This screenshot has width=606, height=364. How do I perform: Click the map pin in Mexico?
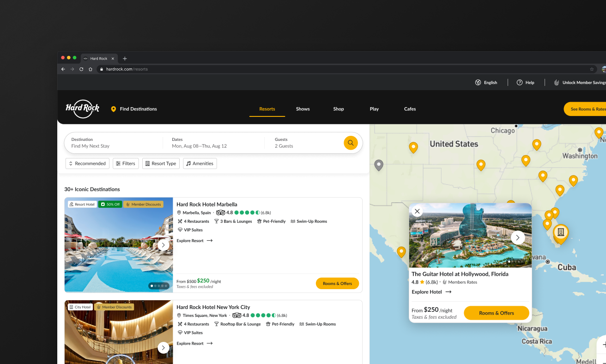401,252
